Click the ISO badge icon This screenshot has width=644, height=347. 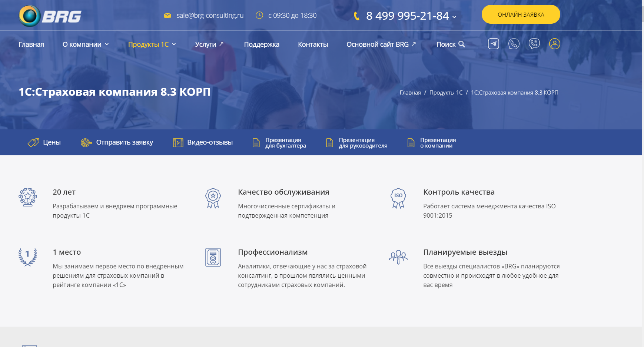[398, 198]
